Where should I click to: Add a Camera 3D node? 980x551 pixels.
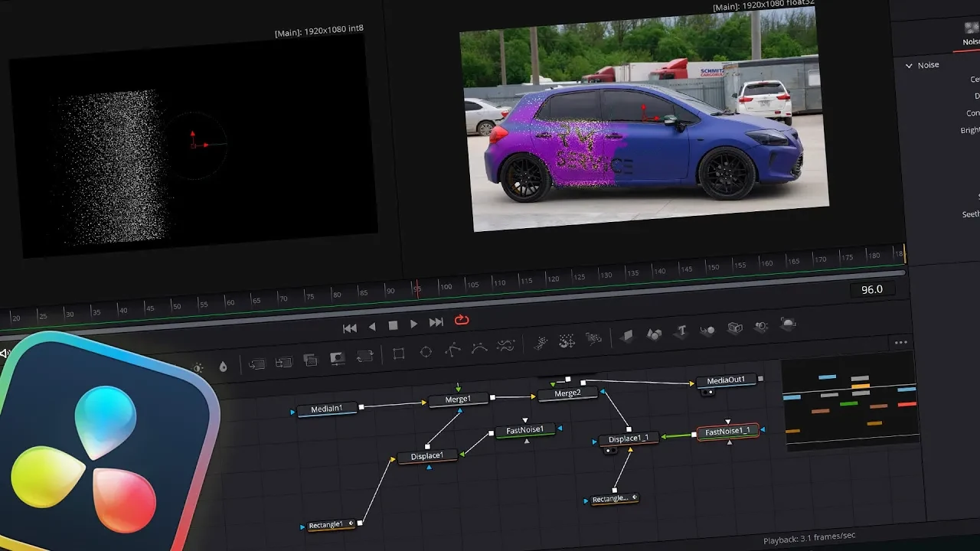(735, 328)
